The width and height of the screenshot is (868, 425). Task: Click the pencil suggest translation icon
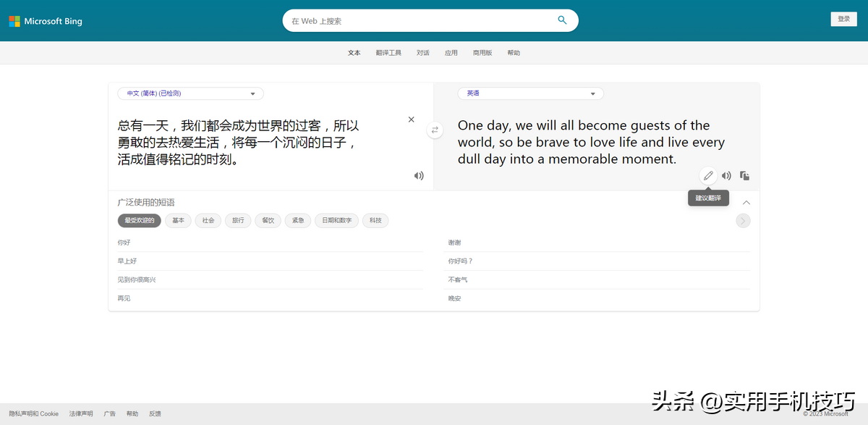pyautogui.click(x=708, y=176)
